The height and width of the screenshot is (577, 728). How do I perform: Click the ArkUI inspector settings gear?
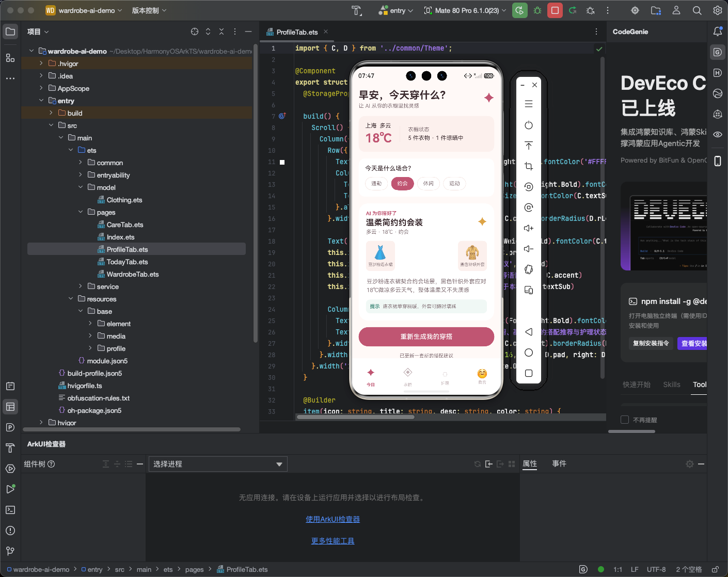pyautogui.click(x=690, y=464)
